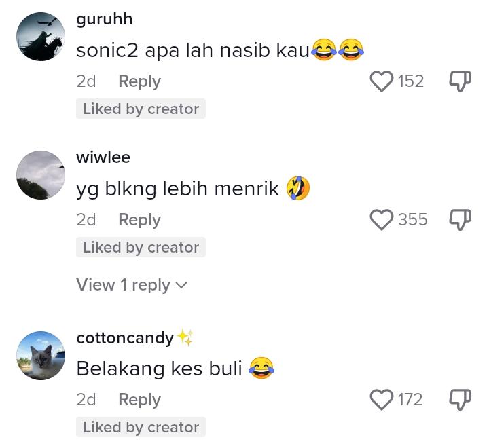
Task: Dislike wiwlee's comment
Action: click(460, 220)
